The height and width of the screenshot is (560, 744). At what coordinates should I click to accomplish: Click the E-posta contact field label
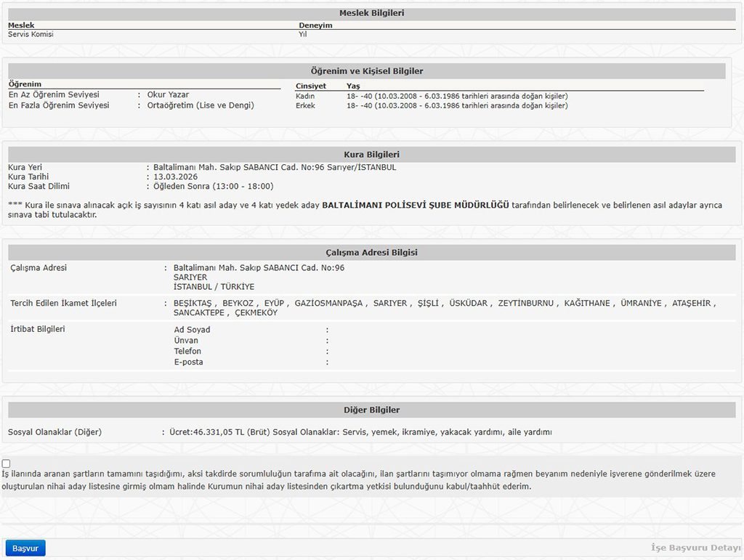[x=188, y=362]
